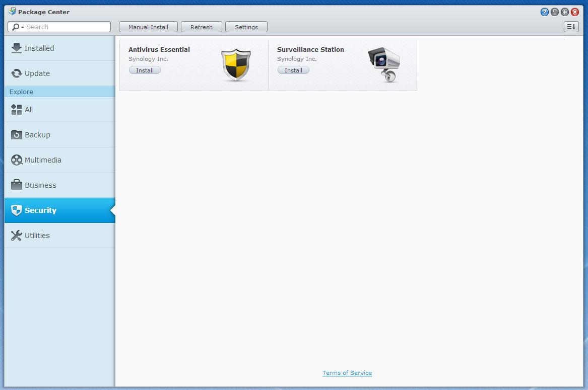
Task: Click the Antivirus Essential title
Action: (x=159, y=49)
